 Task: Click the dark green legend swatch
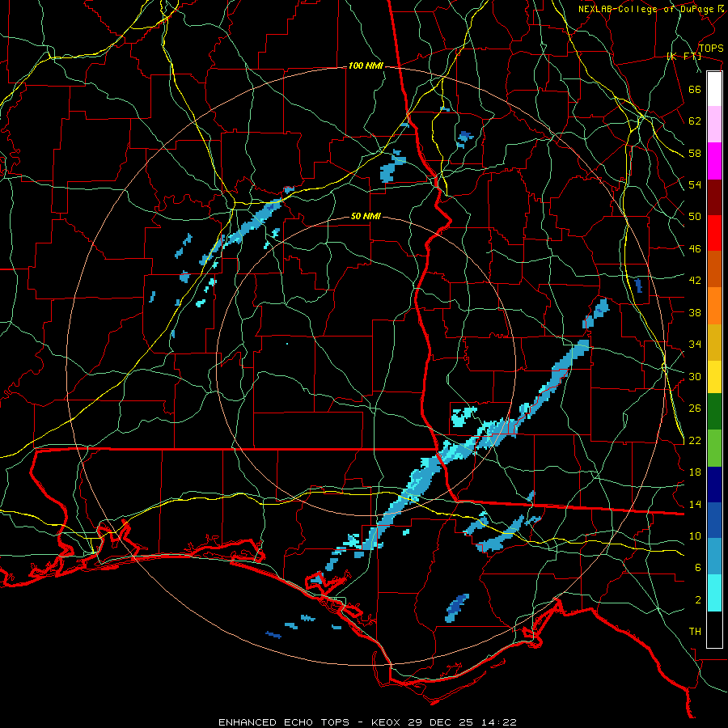point(714,411)
